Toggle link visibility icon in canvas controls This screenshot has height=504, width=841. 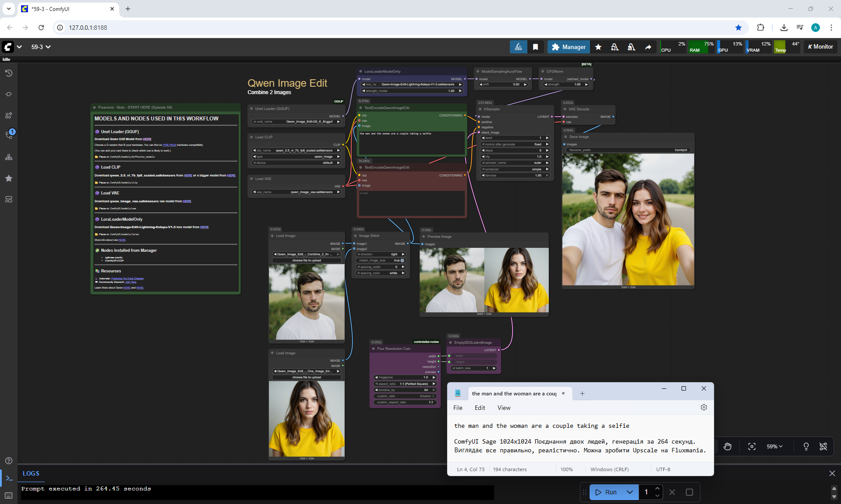[x=823, y=446]
